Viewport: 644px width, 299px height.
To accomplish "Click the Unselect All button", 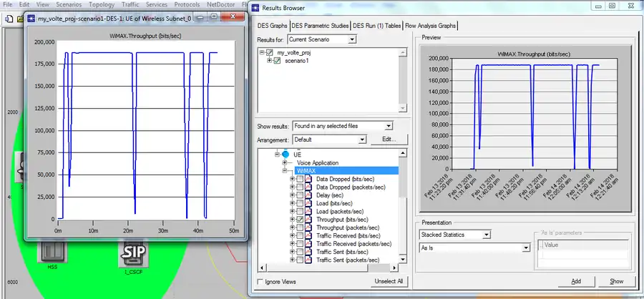I will pos(389,282).
